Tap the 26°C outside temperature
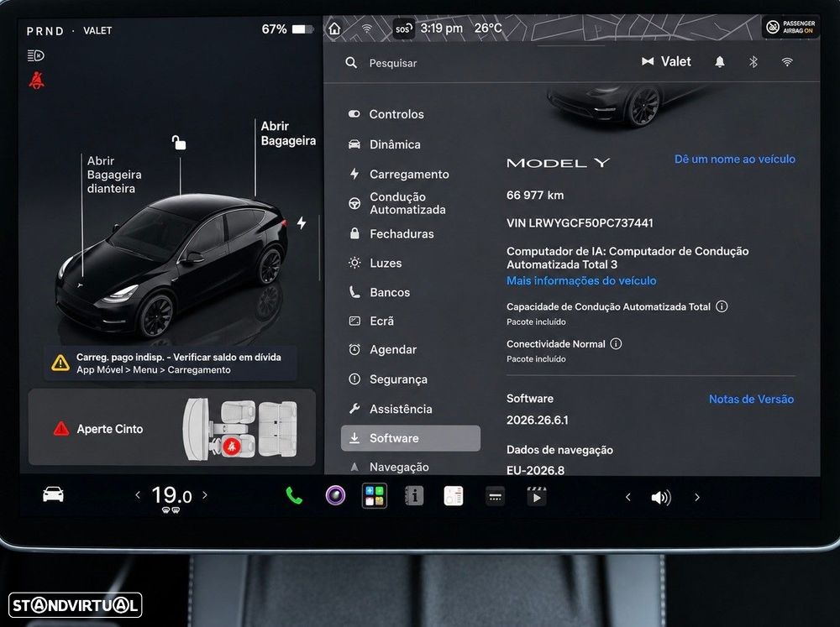The height and width of the screenshot is (627, 840). point(488,28)
